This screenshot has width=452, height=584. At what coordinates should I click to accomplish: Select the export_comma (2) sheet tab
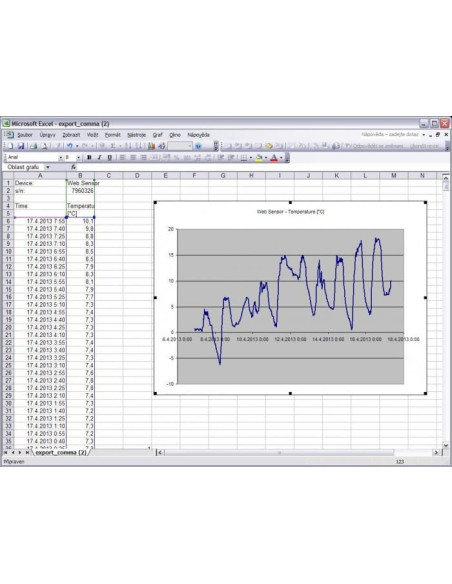click(x=61, y=453)
